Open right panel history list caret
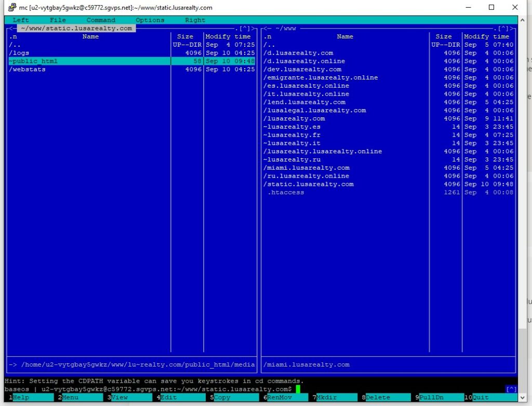The height and width of the screenshot is (406, 532). [503, 29]
